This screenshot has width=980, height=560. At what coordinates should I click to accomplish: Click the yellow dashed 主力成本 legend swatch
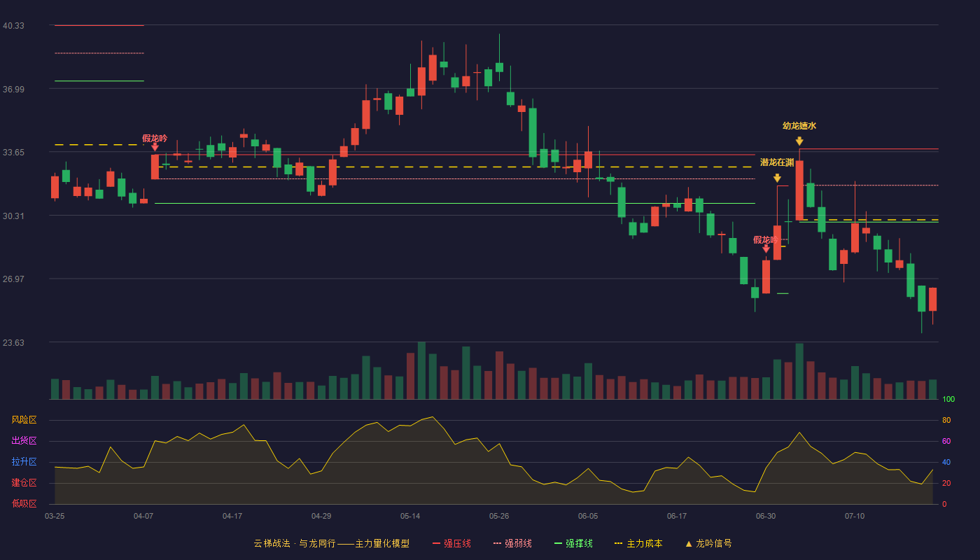click(x=618, y=543)
